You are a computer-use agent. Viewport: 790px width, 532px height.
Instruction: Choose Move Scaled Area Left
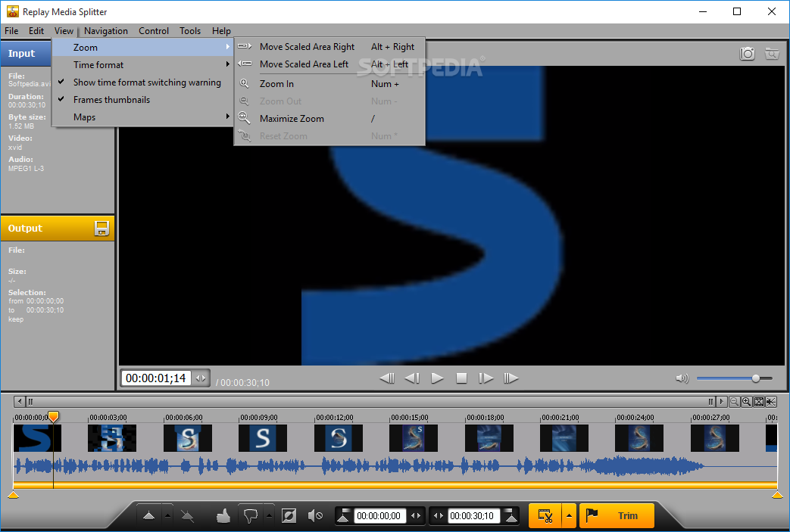point(329,64)
